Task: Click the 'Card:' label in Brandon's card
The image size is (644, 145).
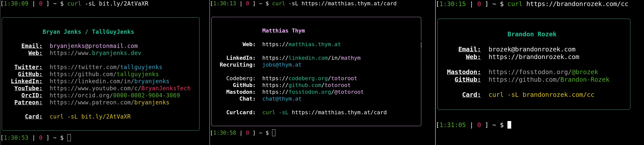Action: 471,95
